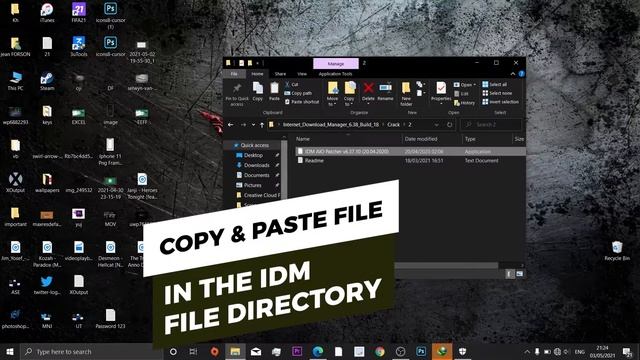640x360 pixels.
Task: Click the Forward navigation arrow
Action: pyautogui.click(x=243, y=125)
